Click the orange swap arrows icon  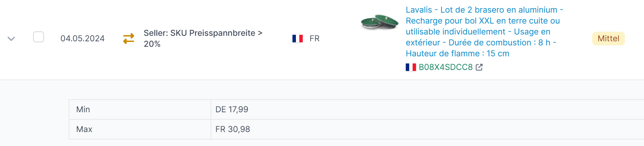point(129,39)
